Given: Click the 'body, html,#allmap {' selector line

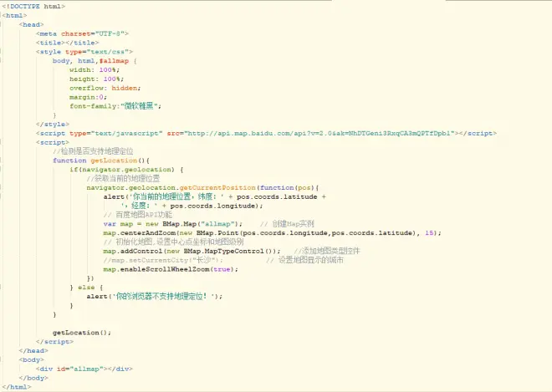Looking at the screenshot, I should tap(95, 61).
